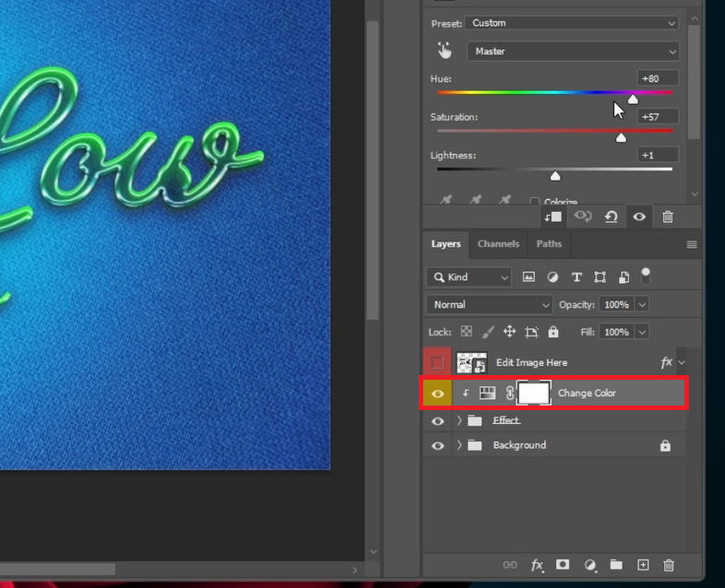Delete the adjustment layer via Properties trash
Image resolution: width=725 pixels, height=588 pixels.
pos(668,217)
